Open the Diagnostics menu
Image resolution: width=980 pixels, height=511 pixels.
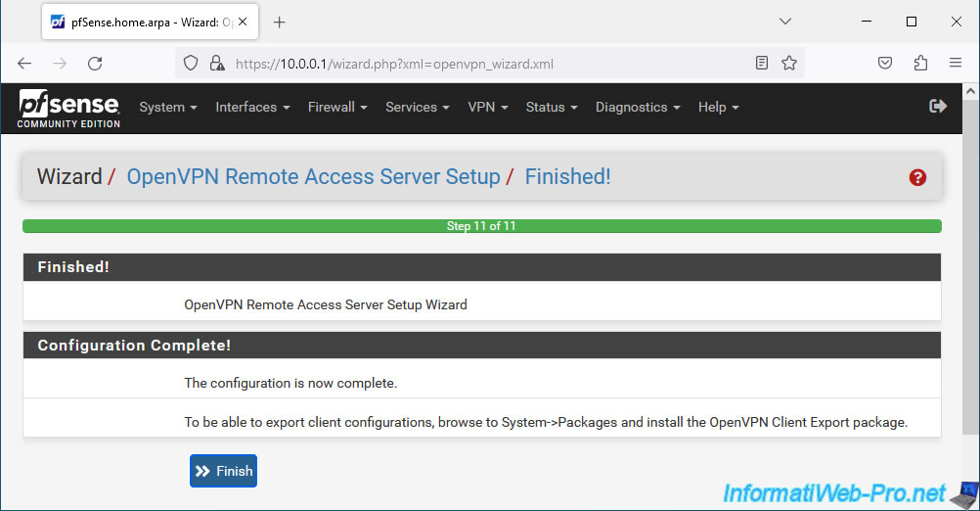point(638,107)
